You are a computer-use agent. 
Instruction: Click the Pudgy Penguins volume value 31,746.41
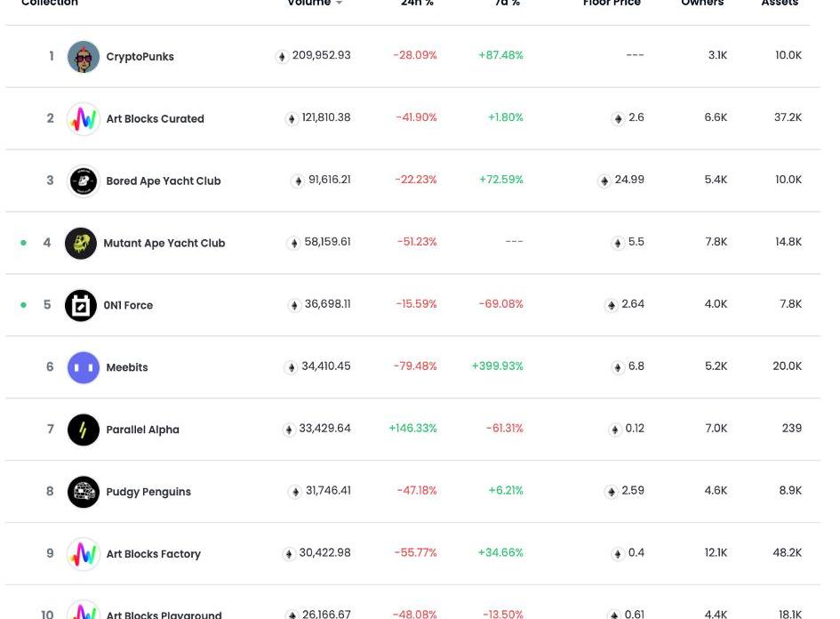pos(328,491)
